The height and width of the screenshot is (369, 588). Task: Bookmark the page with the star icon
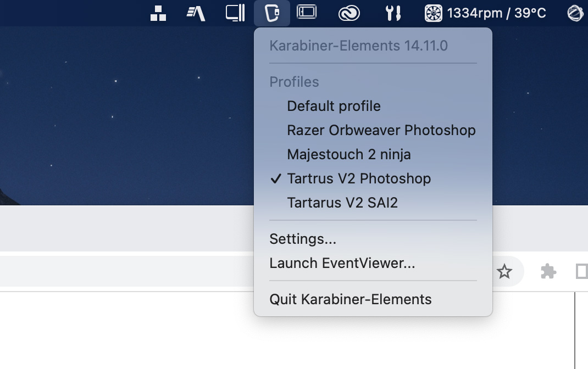[x=504, y=272]
